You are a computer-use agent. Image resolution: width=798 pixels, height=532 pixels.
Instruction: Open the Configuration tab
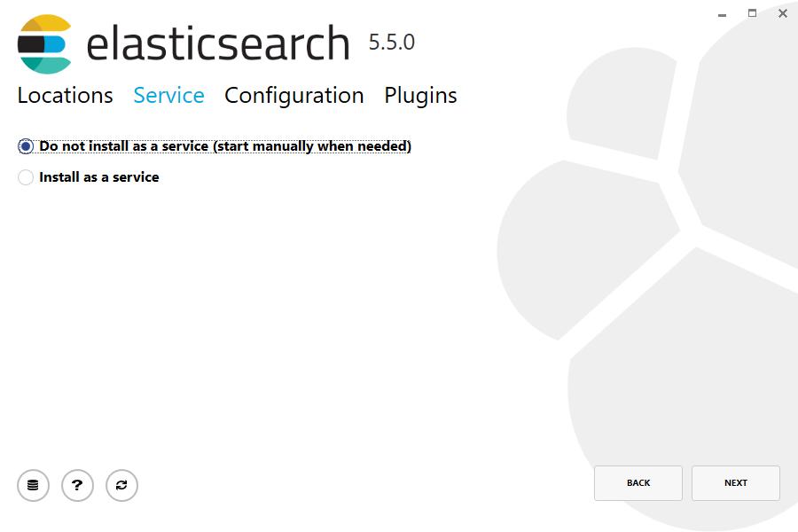click(293, 95)
